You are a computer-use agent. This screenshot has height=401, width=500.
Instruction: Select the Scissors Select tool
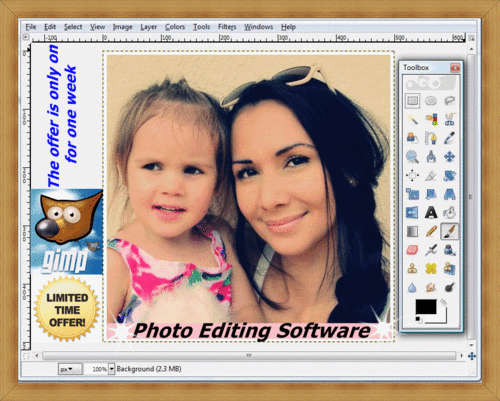coord(450,119)
